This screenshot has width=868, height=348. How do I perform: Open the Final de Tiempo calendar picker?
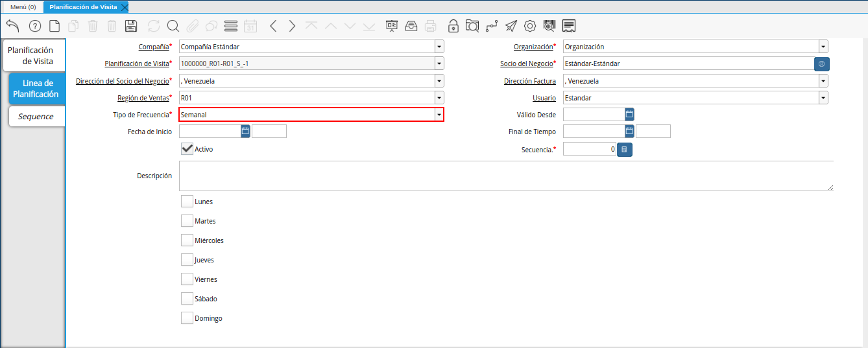pos(629,131)
